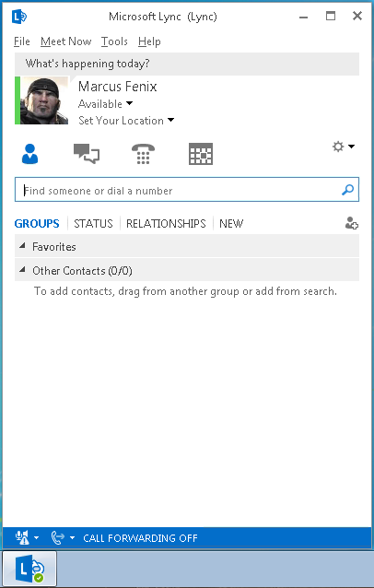Close the Lync window
This screenshot has width=374, height=588.
[x=357, y=16]
